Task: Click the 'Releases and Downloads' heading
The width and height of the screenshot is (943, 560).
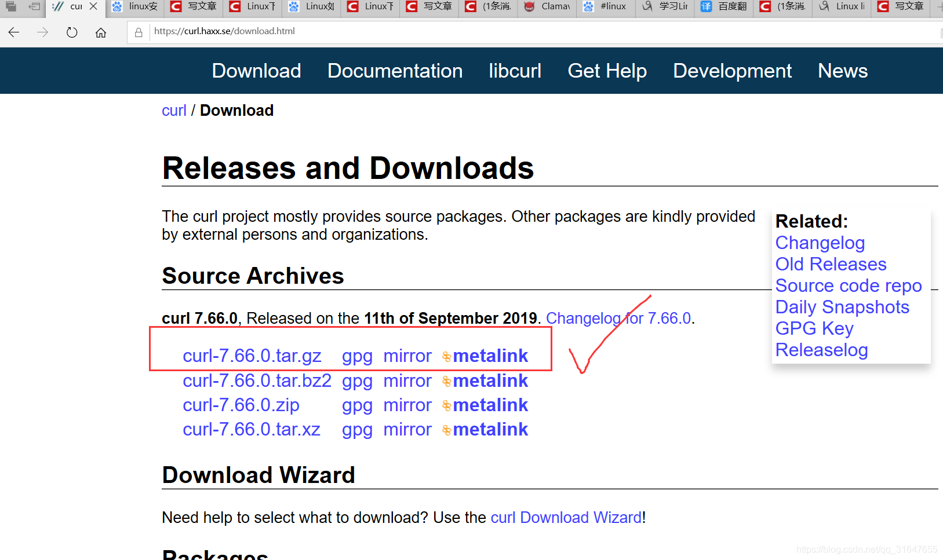Action: (348, 168)
